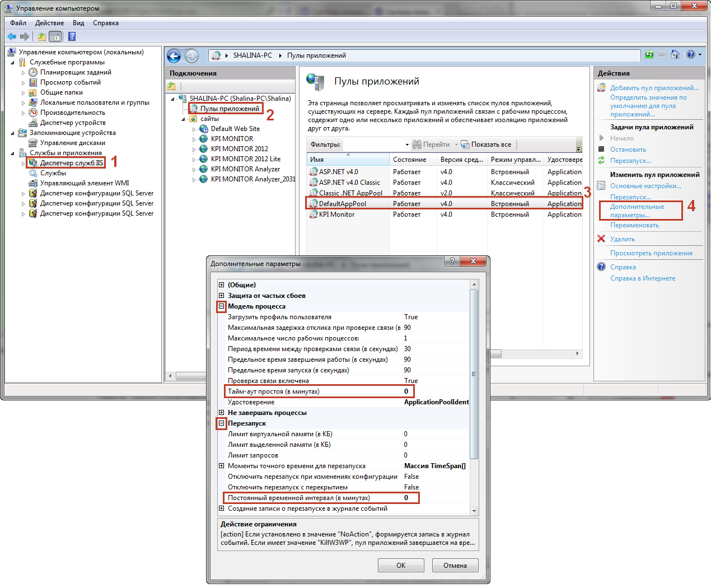Click the Добавить пул приложений icon
711x588 pixels.
[601, 87]
